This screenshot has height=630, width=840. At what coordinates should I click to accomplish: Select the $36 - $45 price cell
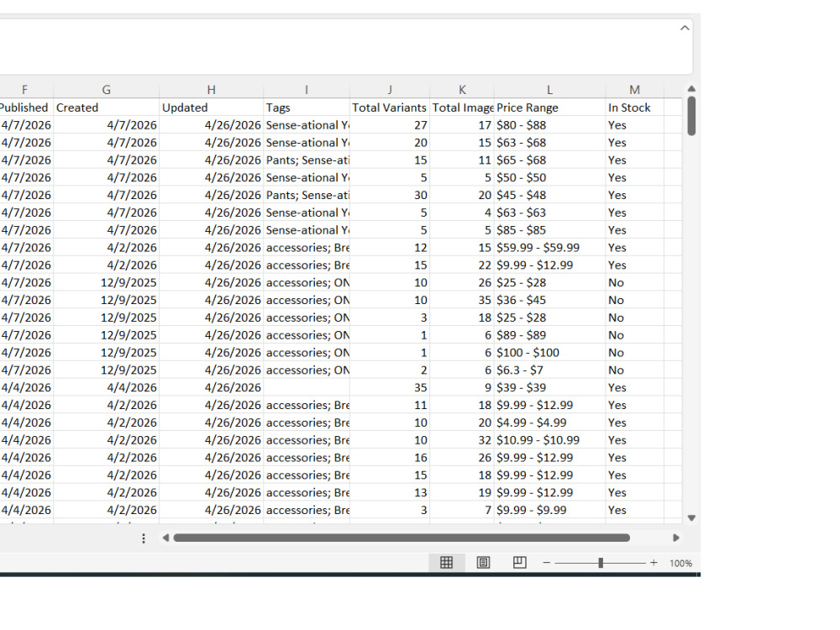tap(549, 300)
